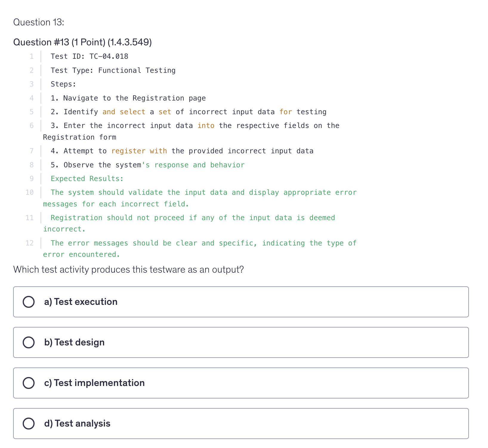Click line number 5 in the code gutter
Viewport: 488px width, 448px height.
click(32, 112)
